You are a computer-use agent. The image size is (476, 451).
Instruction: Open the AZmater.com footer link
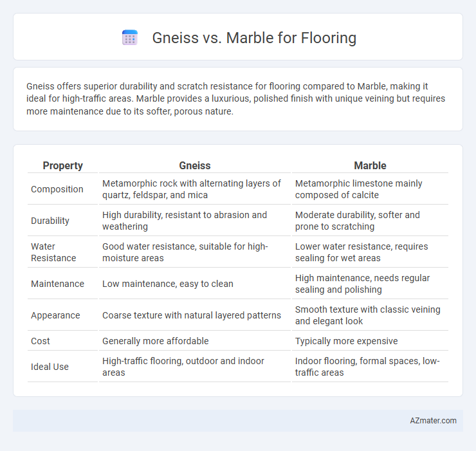433,421
